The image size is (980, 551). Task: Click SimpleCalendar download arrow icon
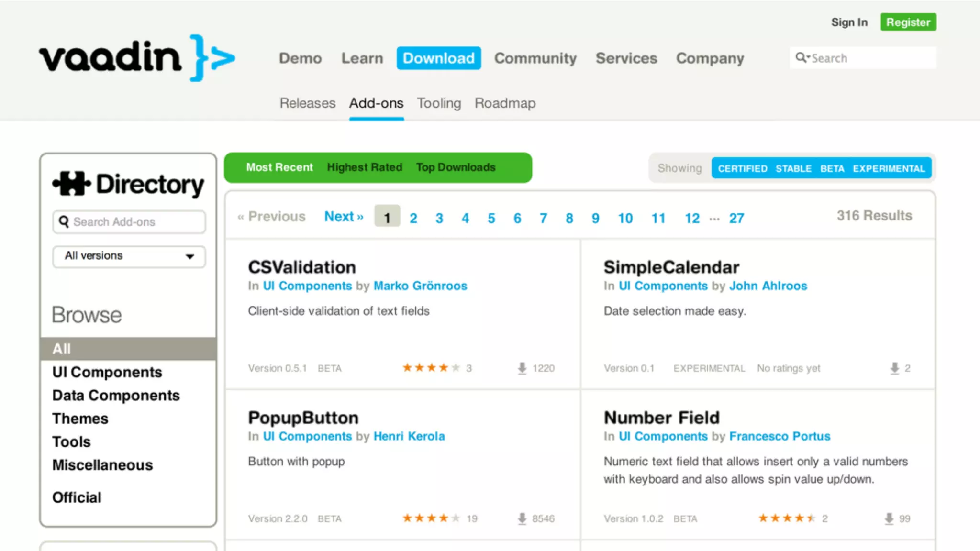tap(894, 368)
